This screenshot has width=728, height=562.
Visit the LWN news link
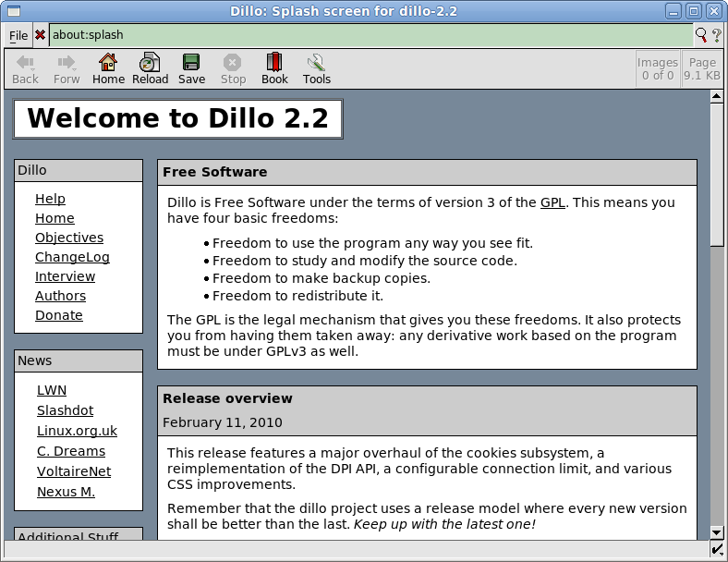point(52,390)
